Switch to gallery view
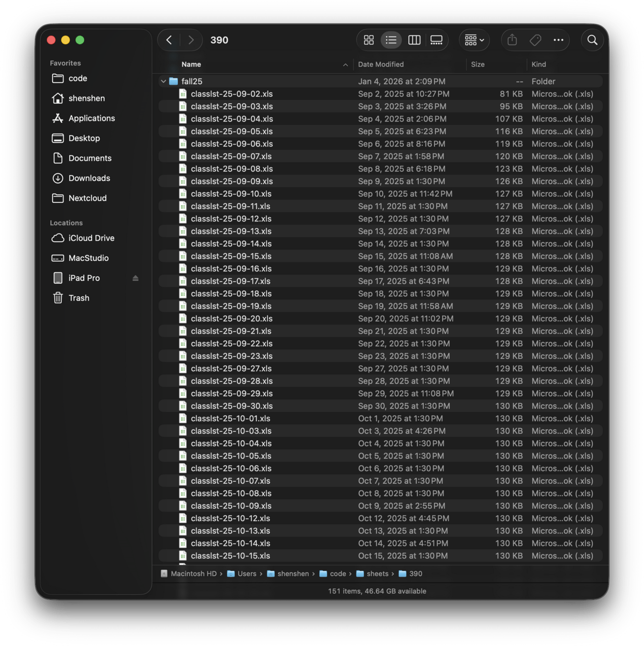This screenshot has height=646, width=644. (436, 40)
